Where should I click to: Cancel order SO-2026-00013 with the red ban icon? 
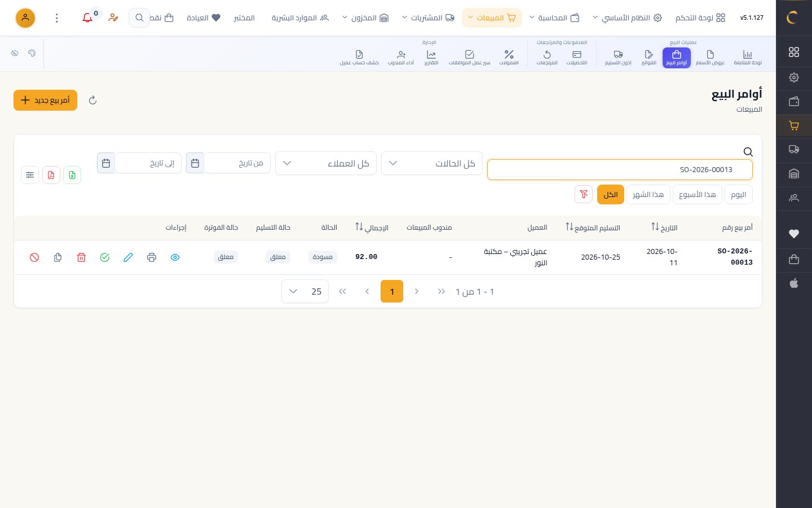pos(34,257)
